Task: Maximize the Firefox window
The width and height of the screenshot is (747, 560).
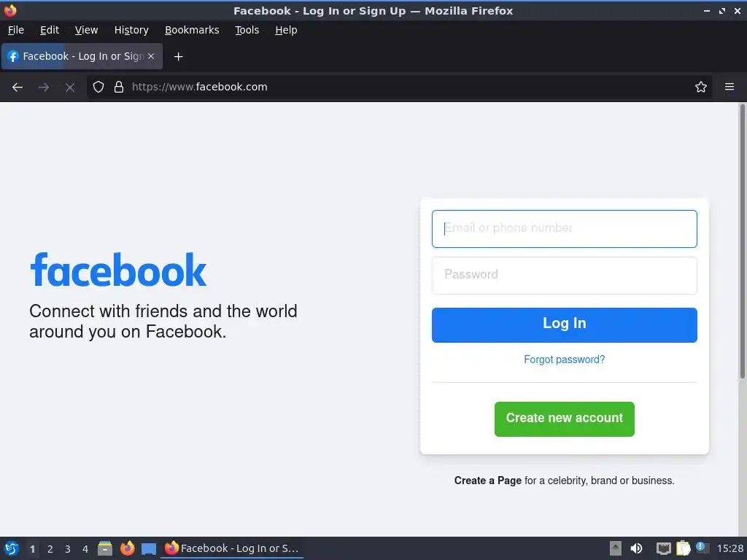Action: coord(721,10)
